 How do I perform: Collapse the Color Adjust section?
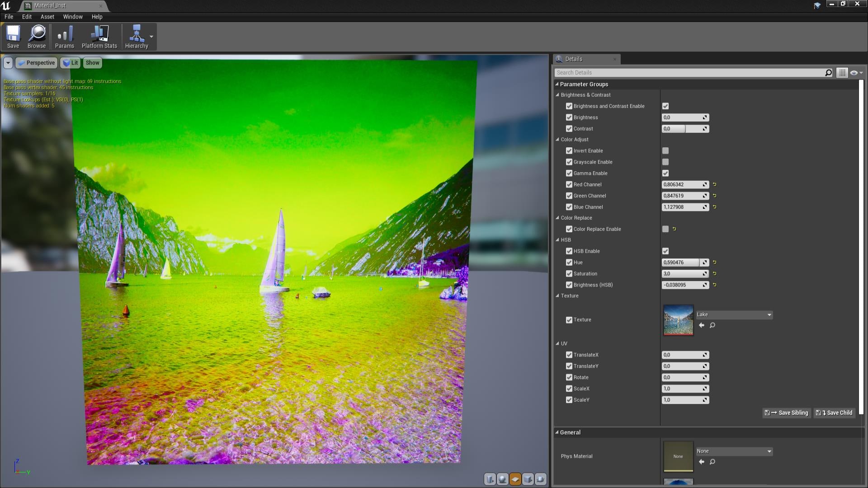558,140
